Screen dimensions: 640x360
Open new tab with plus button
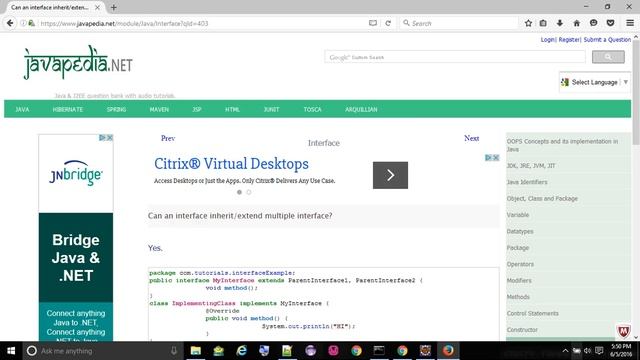[113, 7]
